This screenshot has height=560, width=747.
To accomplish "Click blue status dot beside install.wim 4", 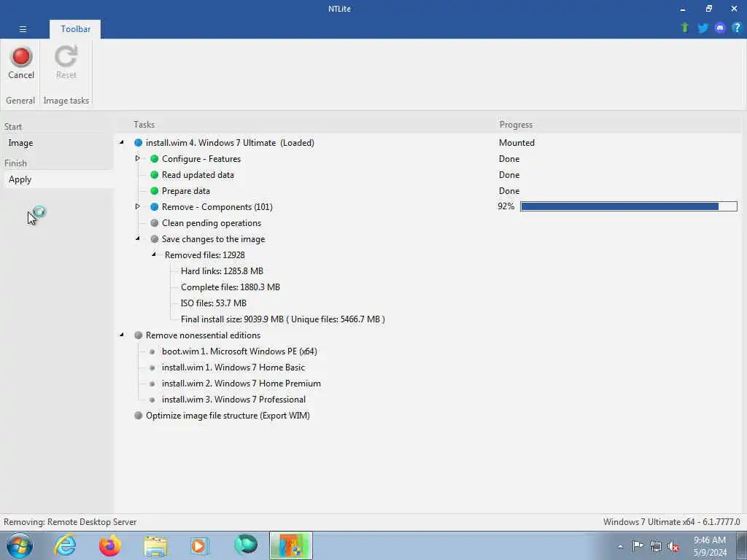I will (x=138, y=143).
